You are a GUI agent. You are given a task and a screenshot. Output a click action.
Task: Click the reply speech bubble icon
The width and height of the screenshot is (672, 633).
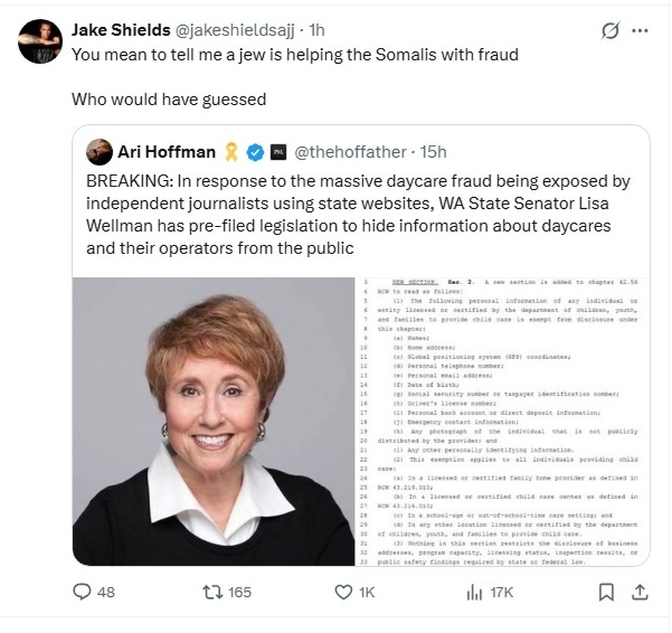(x=81, y=592)
